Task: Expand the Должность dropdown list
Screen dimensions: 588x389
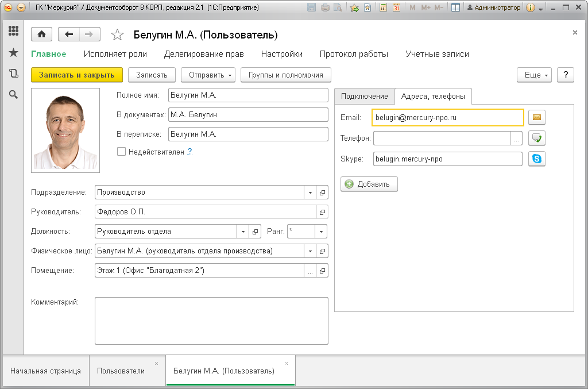Action: (243, 232)
